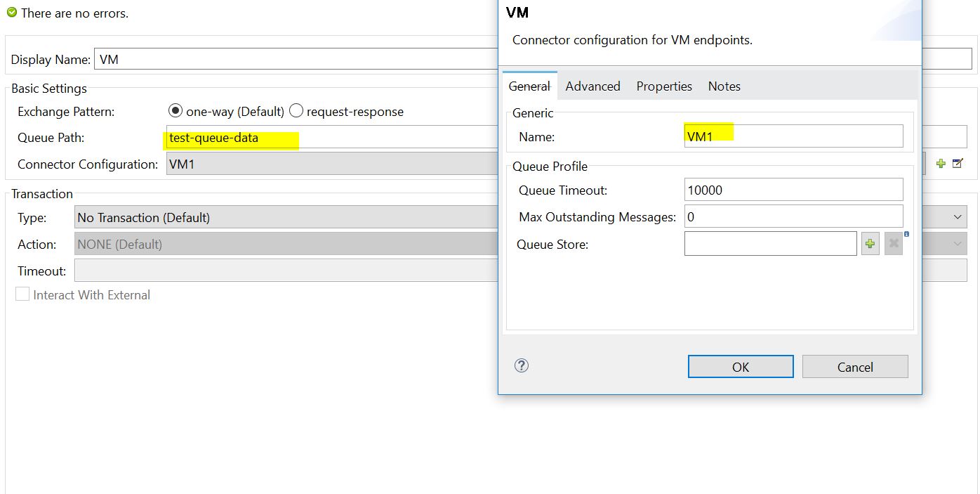Add a new Queue Store
This screenshot has height=494, width=980.
pos(870,244)
